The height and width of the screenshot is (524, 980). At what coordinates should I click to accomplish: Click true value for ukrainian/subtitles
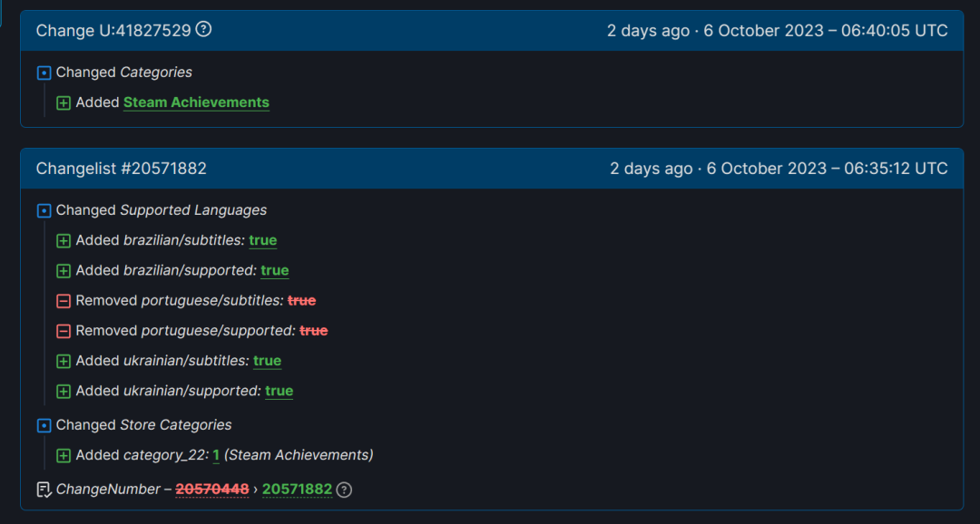tap(267, 361)
